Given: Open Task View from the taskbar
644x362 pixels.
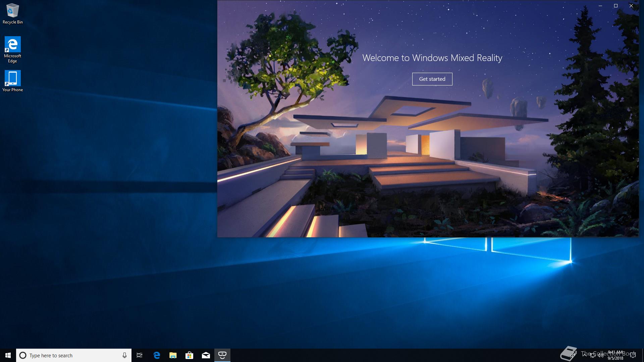Looking at the screenshot, I should tap(140, 355).
